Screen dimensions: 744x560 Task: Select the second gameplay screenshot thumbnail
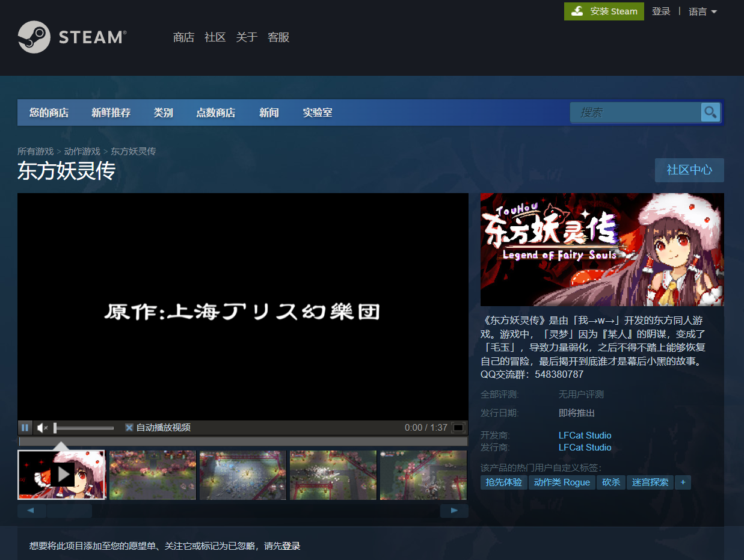click(x=152, y=475)
